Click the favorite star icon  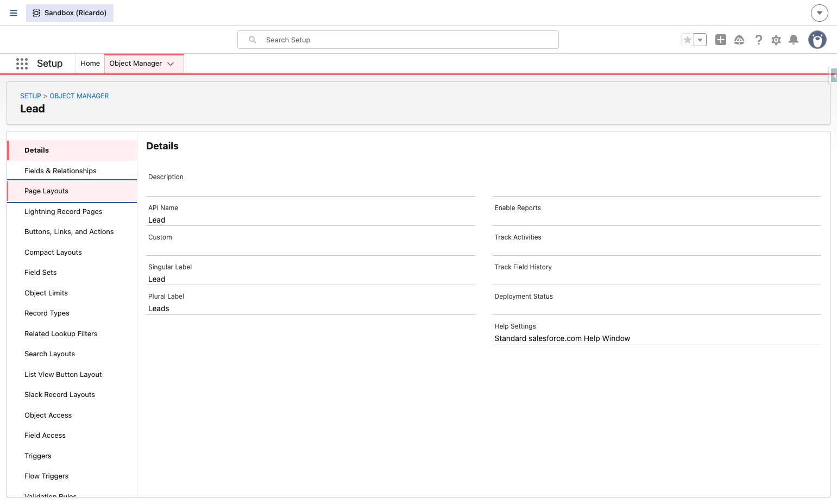click(x=688, y=40)
